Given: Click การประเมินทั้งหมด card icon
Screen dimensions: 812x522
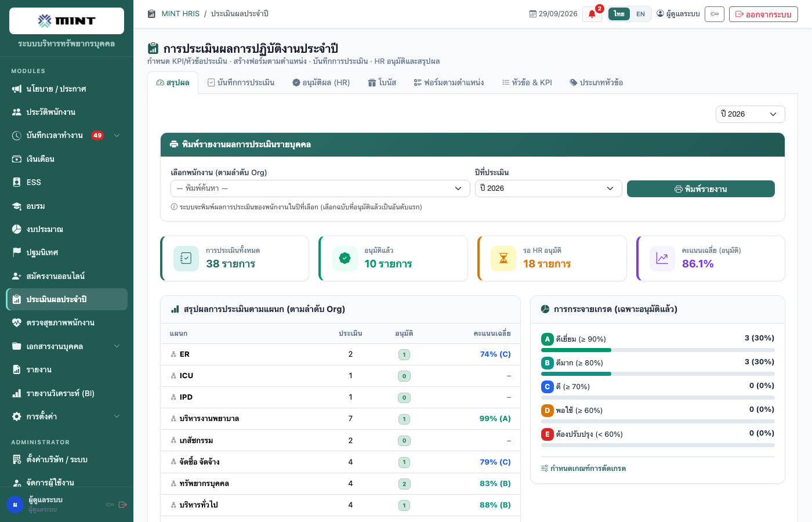Looking at the screenshot, I should 186,259.
